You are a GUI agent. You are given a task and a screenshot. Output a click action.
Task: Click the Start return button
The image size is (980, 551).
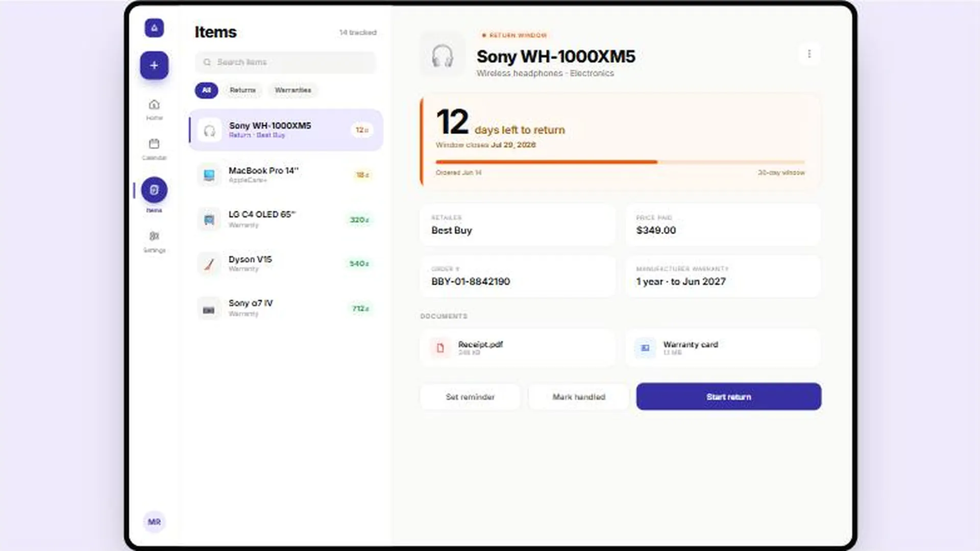pyautogui.click(x=729, y=396)
